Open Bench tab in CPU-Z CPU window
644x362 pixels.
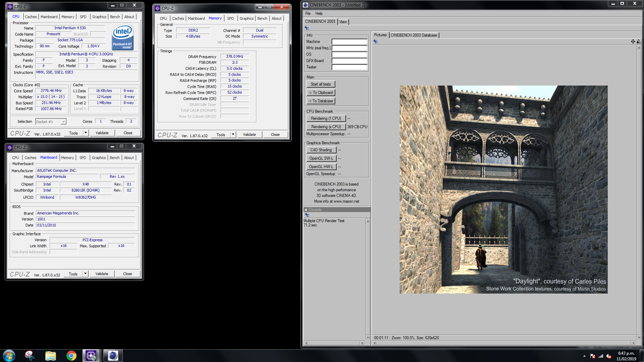(115, 17)
